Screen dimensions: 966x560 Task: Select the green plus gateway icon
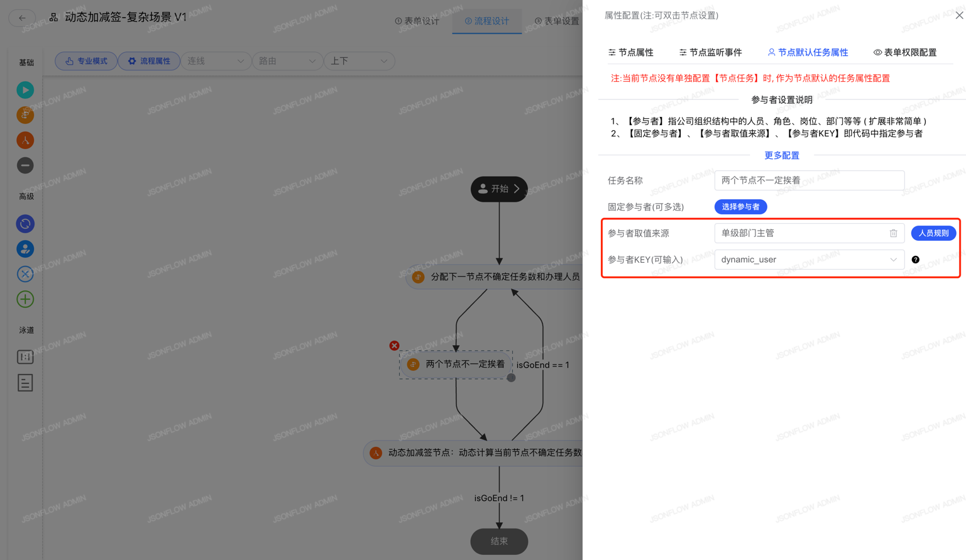[x=25, y=299]
